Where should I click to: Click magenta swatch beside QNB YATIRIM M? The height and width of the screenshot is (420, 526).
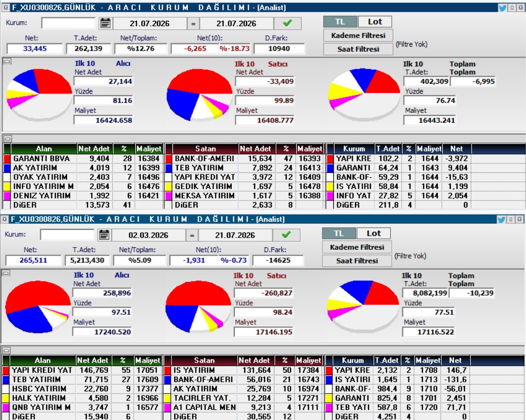click(x=6, y=407)
